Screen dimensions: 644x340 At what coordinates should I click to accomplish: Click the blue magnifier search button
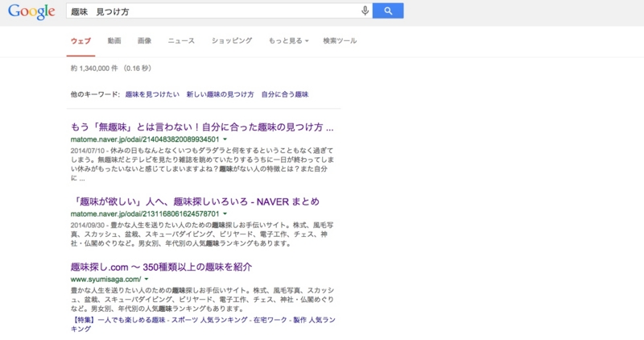pos(388,10)
